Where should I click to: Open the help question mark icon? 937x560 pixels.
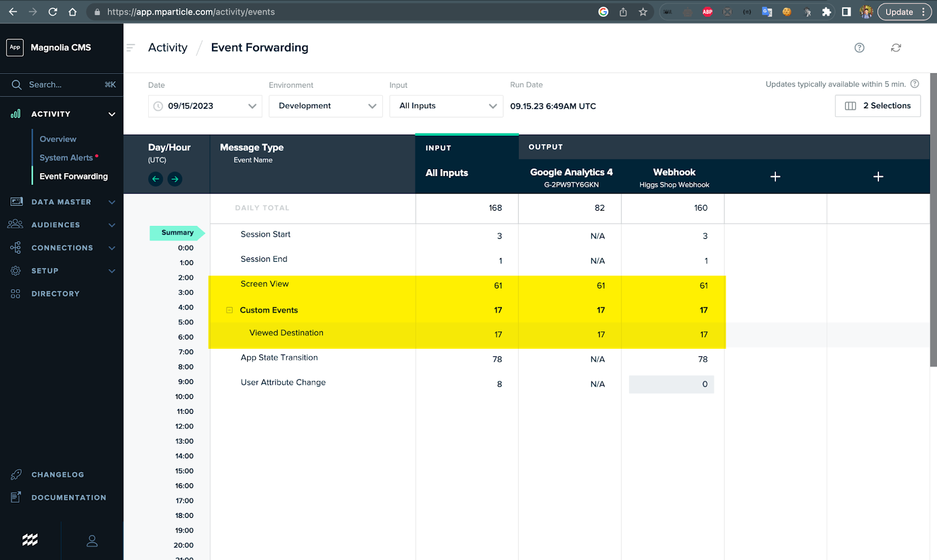coord(859,48)
